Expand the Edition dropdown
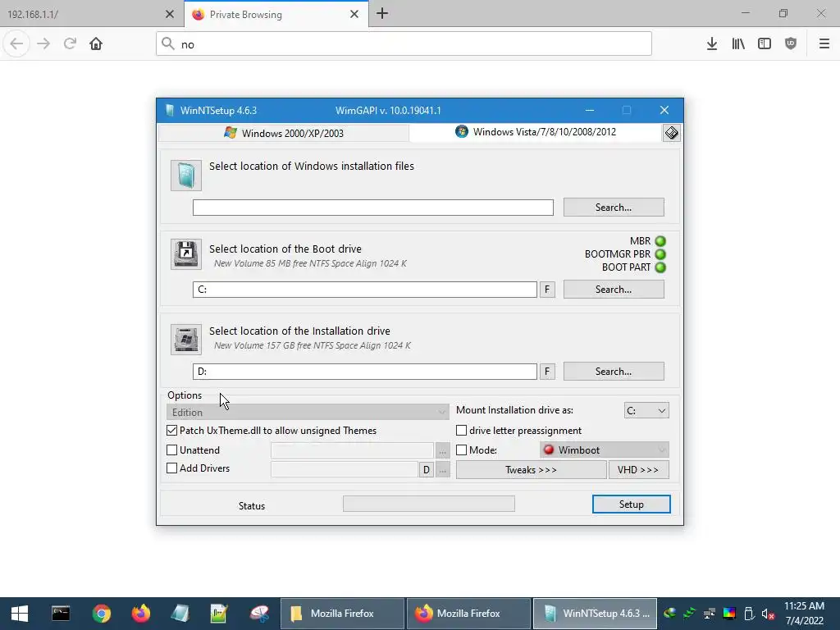This screenshot has width=840, height=630. tap(308, 412)
